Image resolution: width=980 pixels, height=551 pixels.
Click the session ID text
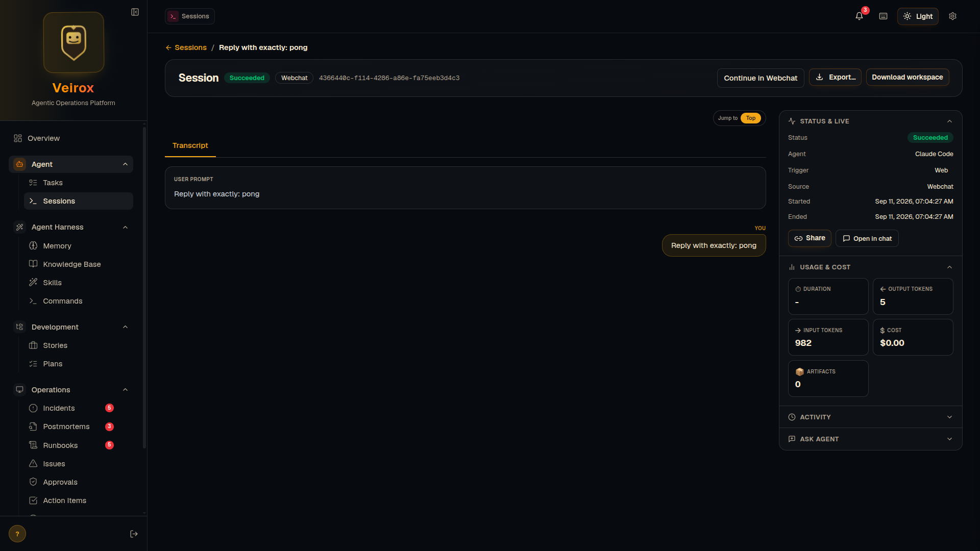[389, 78]
